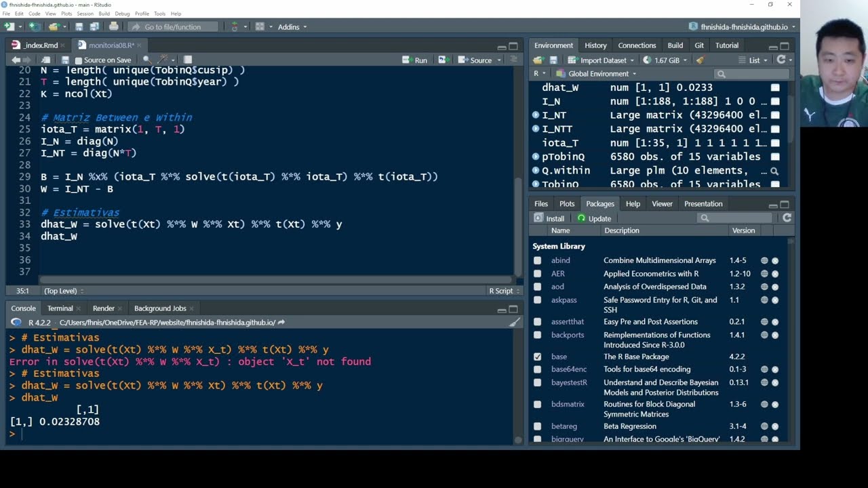
Task: Print the current file
Action: tap(113, 26)
